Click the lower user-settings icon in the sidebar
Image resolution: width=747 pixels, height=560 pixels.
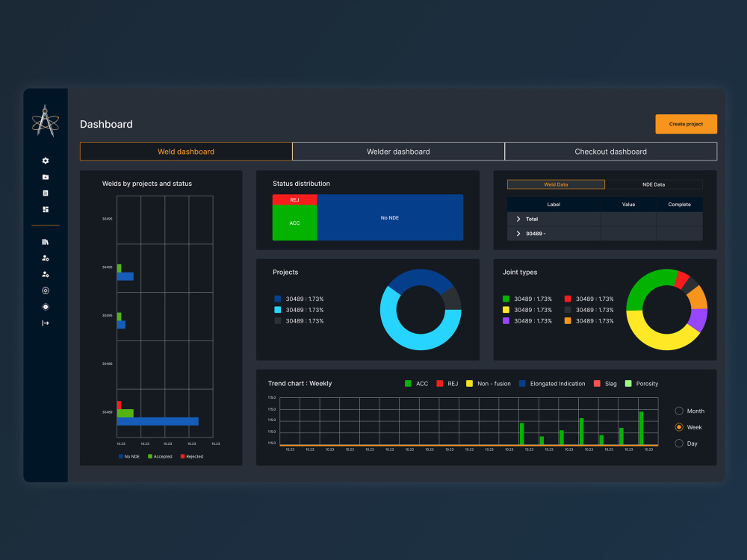click(x=46, y=274)
